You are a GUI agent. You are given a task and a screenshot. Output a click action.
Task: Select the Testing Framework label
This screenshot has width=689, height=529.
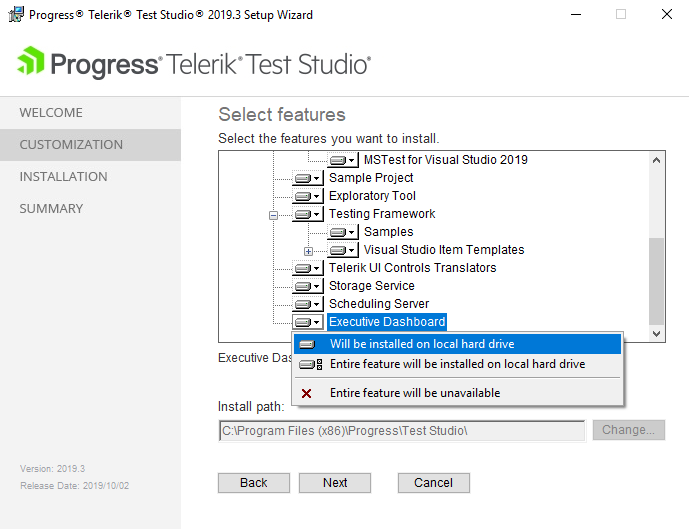pos(382,214)
